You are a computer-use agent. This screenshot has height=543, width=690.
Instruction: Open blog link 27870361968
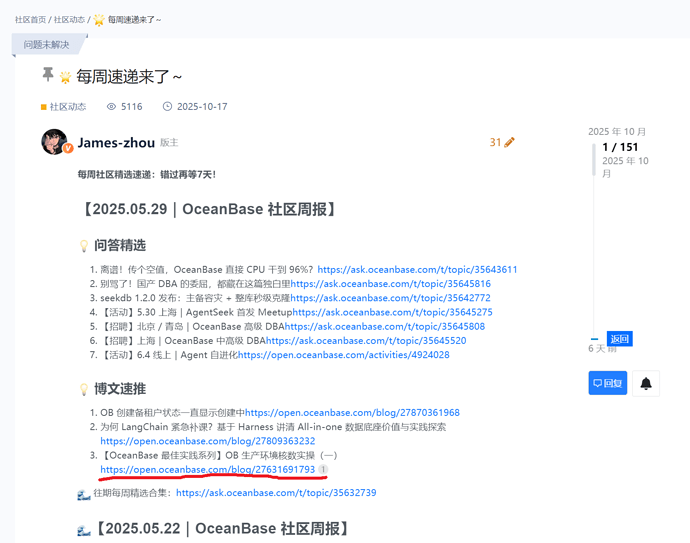point(352,412)
